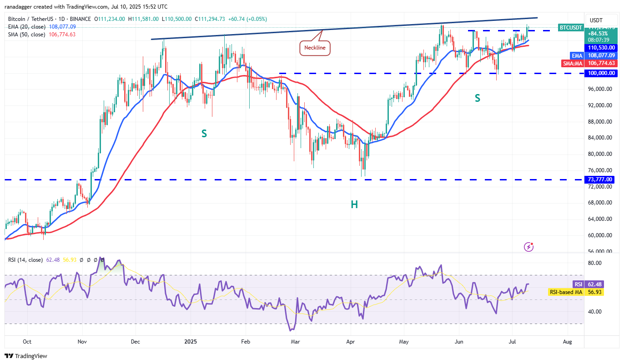624x364 pixels.
Task: Click the TradingView logo at bottom left
Action: 26,356
